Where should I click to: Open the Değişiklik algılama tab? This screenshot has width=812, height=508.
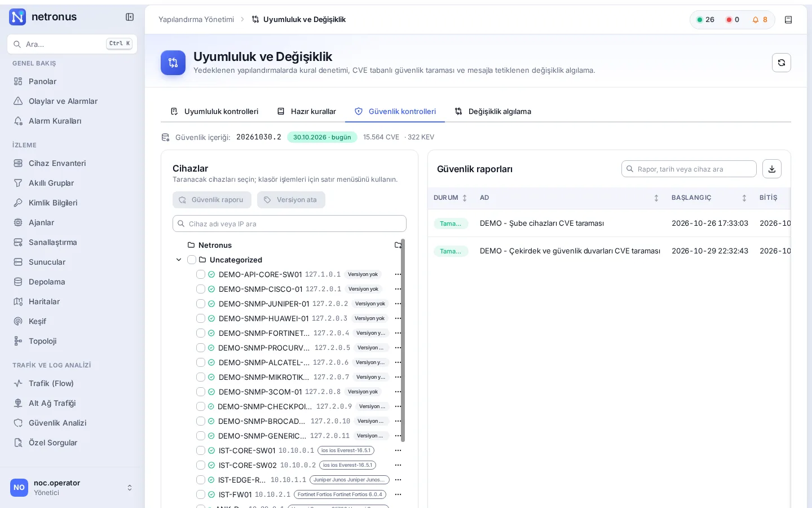pos(493,111)
